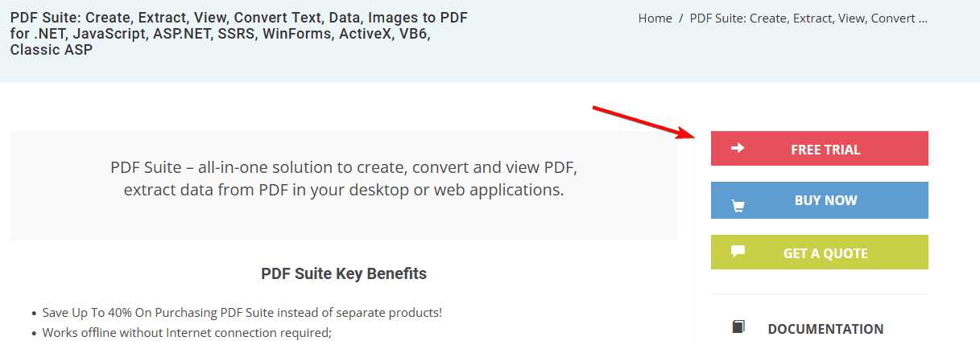Screen dimensions: 980x341
Task: Select the Works offline bullet item
Action: (x=187, y=332)
